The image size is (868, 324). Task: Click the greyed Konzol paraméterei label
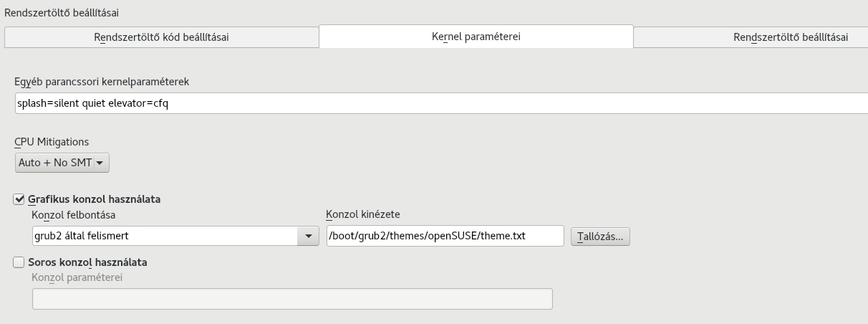(x=77, y=277)
